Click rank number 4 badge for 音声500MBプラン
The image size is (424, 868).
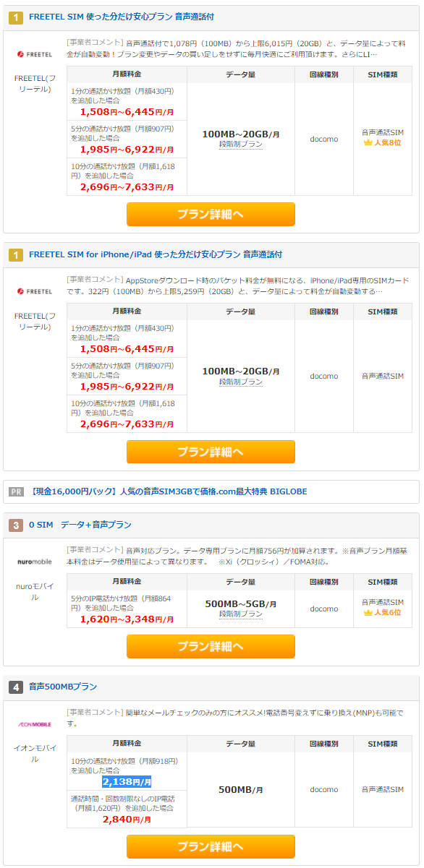16,687
